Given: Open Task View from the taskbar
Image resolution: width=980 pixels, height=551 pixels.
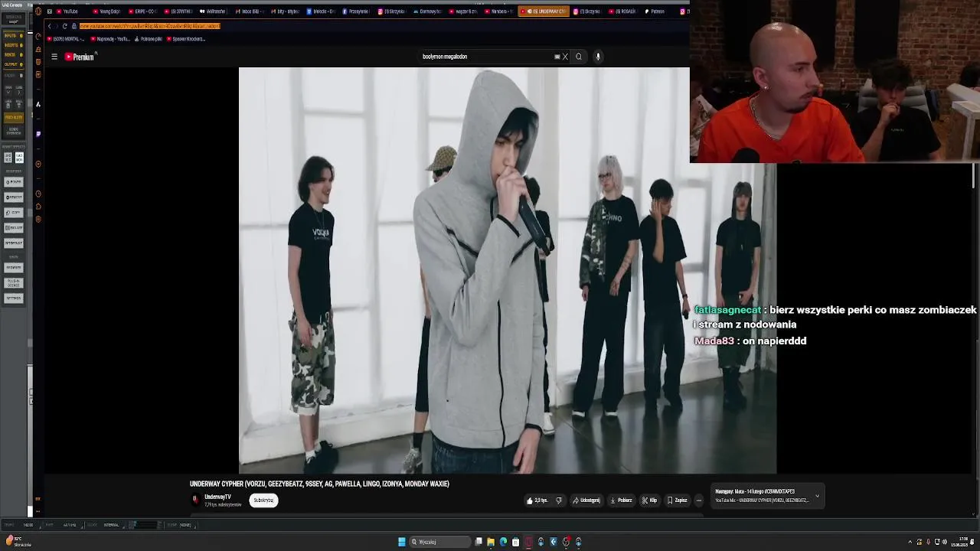Looking at the screenshot, I should coord(479,542).
